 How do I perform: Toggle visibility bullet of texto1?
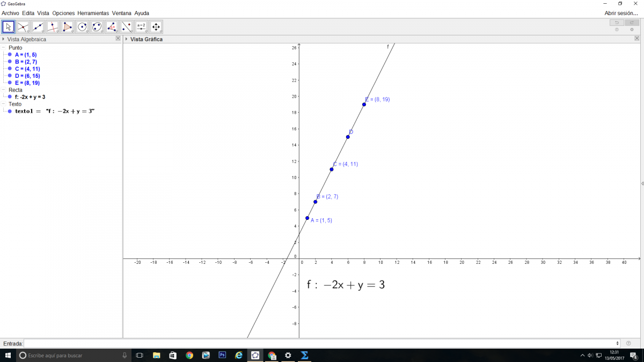tap(10, 111)
